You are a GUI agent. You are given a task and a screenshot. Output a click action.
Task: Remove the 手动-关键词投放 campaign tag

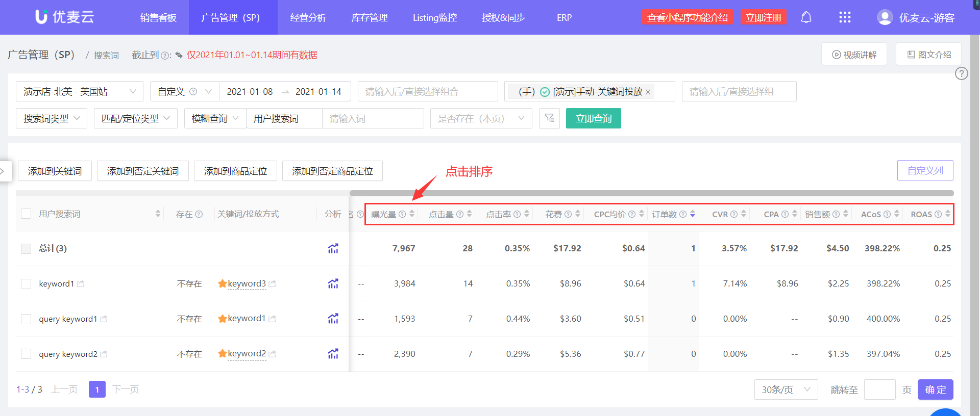(648, 92)
